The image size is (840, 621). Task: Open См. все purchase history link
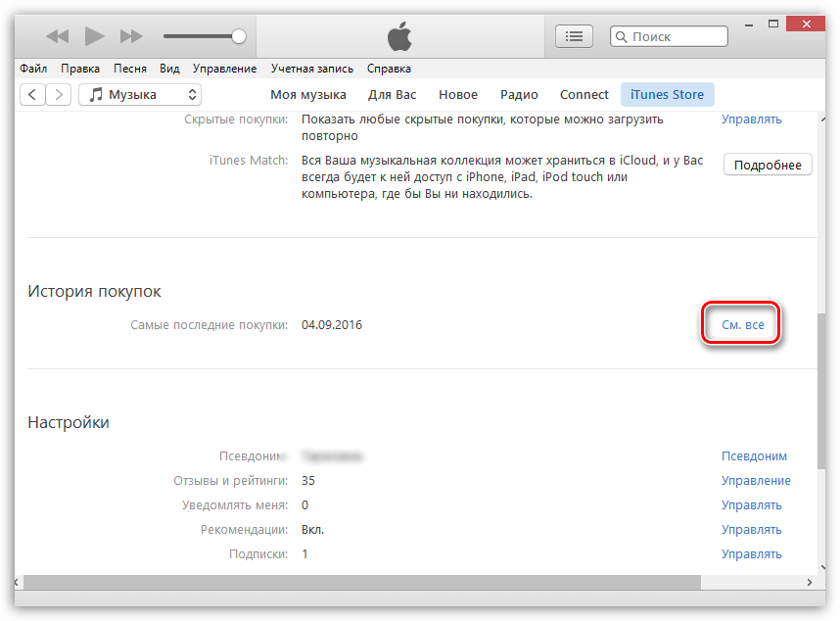[x=742, y=324]
